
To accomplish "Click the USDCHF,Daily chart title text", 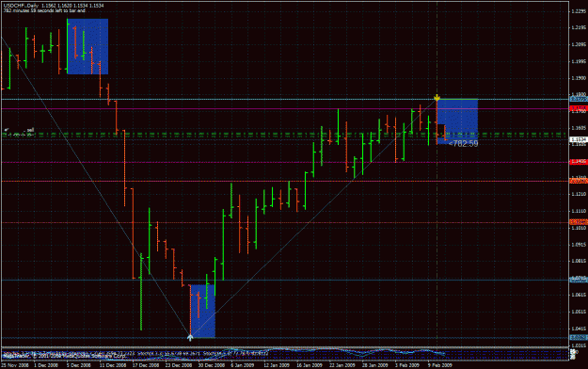I will [x=54, y=6].
